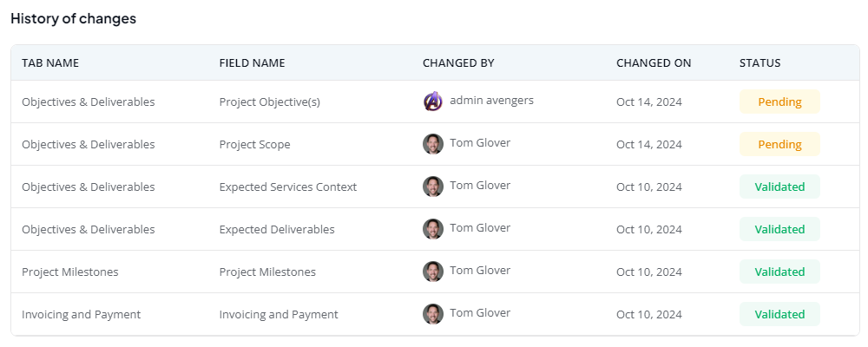Click Tom Glover's avatar in Invoicing and Payment row

coord(433,314)
